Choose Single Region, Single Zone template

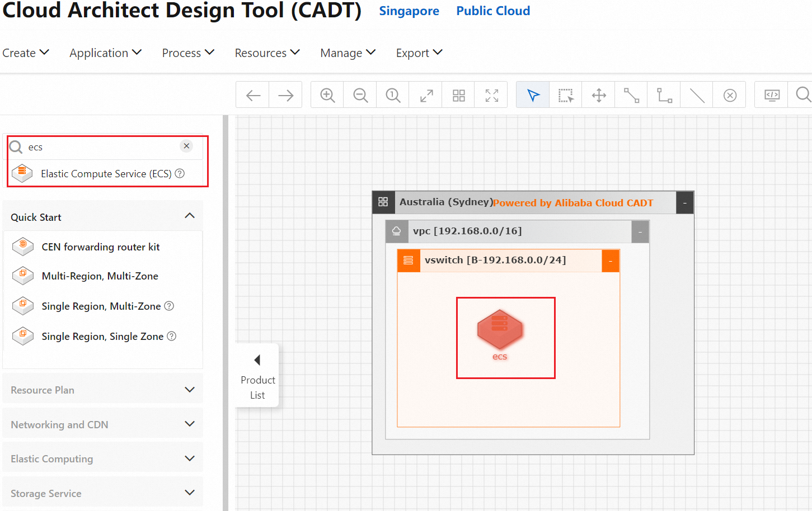click(103, 337)
